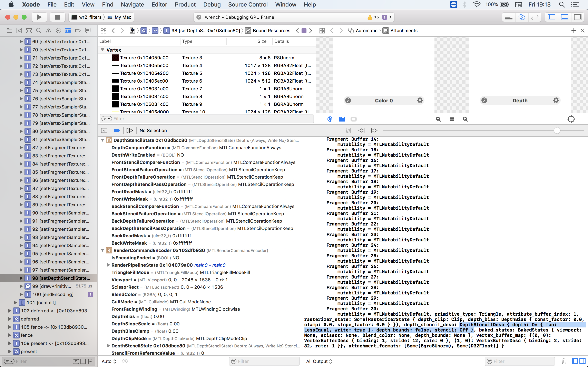Collapse the Vertex section in Bound Resources
The height and width of the screenshot is (367, 588).
(x=102, y=50)
